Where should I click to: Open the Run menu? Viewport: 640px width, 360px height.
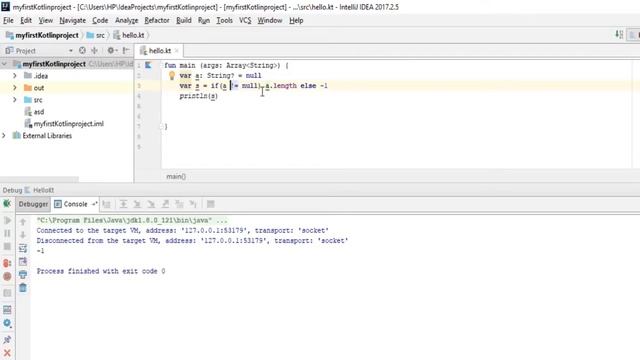click(x=204, y=20)
